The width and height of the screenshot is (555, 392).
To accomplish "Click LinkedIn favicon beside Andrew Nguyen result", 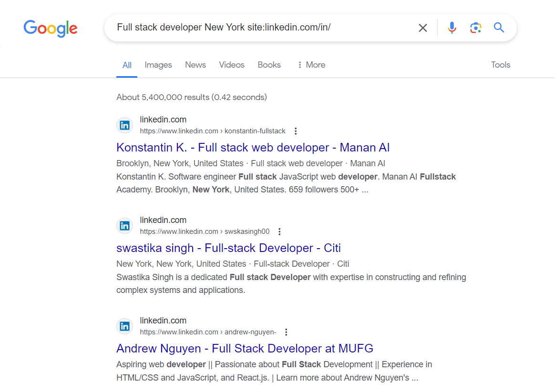I will tap(124, 326).
